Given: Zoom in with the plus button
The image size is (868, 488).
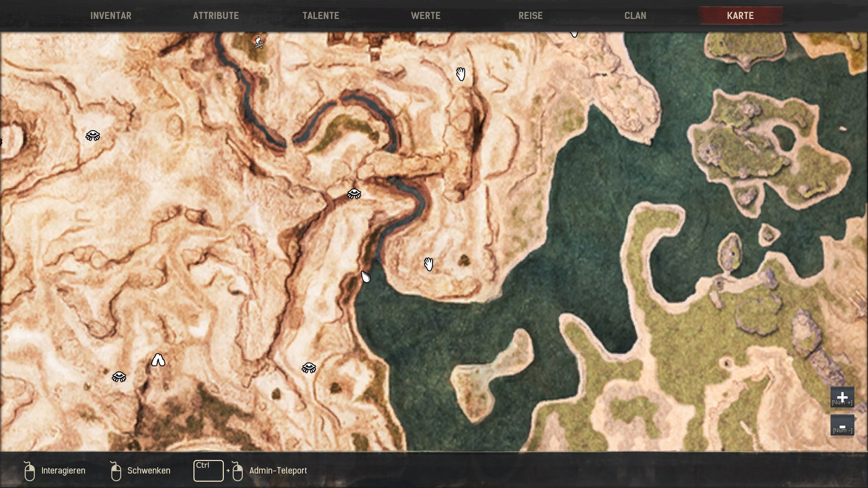Looking at the screenshot, I should (x=842, y=397).
